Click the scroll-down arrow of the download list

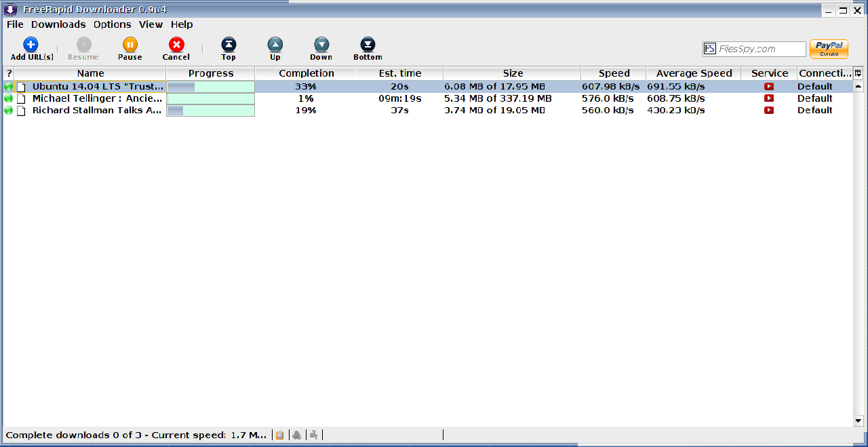(x=859, y=421)
